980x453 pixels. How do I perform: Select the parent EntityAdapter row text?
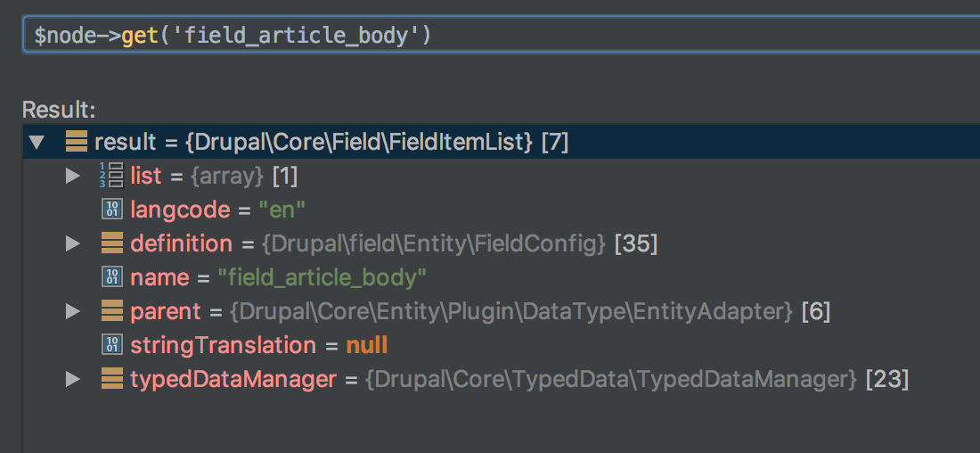click(480, 311)
